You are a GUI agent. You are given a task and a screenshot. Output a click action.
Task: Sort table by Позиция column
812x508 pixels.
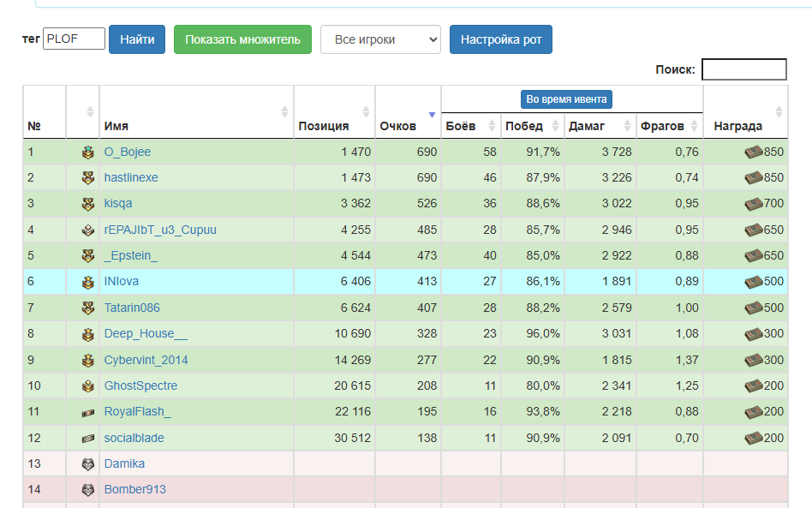[x=335, y=112]
